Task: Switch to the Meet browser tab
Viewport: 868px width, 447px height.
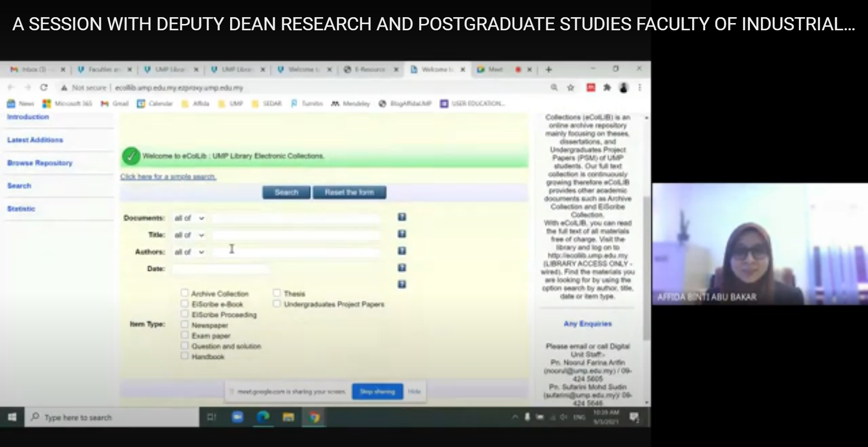Action: tap(504, 70)
